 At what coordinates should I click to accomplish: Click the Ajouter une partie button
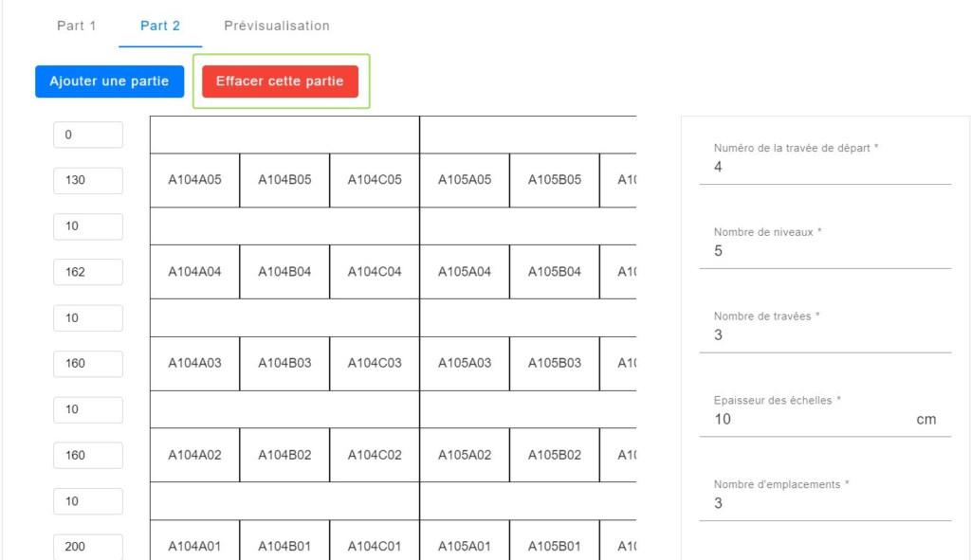pyautogui.click(x=110, y=81)
